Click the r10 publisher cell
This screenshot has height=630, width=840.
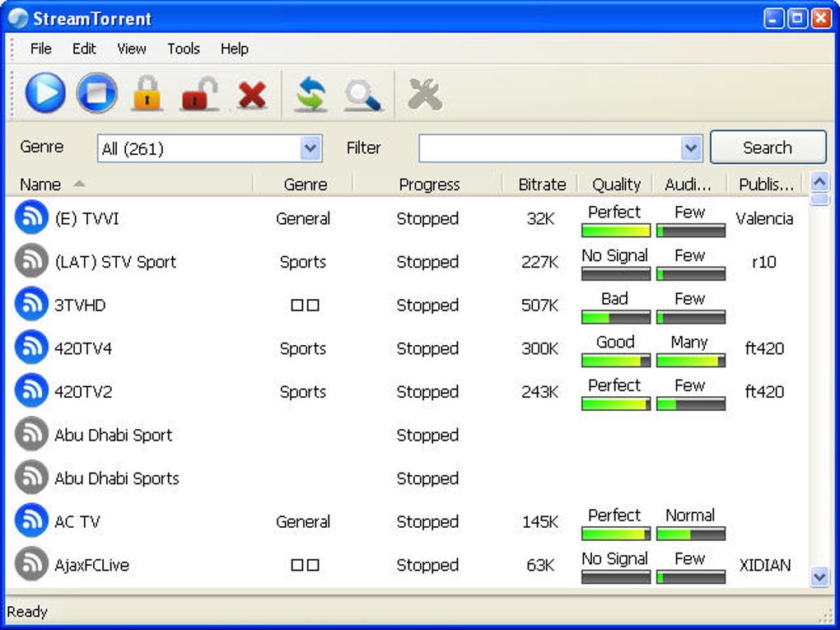click(764, 262)
